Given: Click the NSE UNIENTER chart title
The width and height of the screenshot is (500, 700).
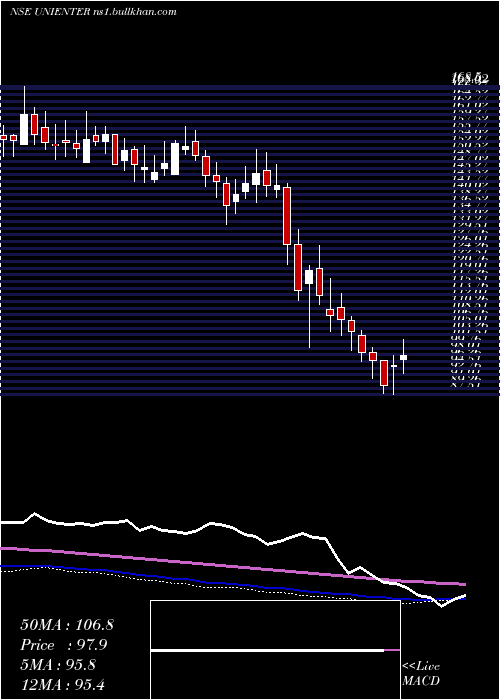Looking at the screenshot, I should pyautogui.click(x=93, y=12).
